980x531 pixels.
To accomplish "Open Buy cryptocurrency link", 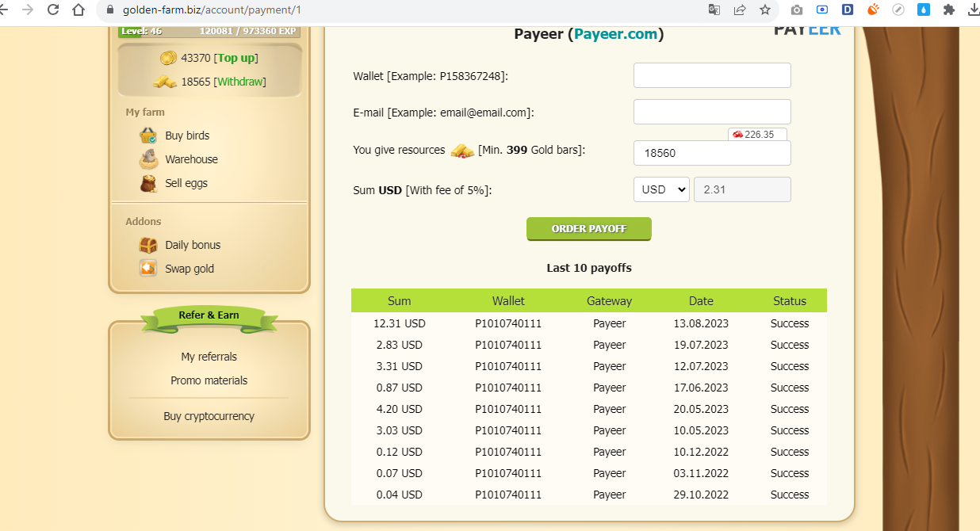I will [x=209, y=416].
